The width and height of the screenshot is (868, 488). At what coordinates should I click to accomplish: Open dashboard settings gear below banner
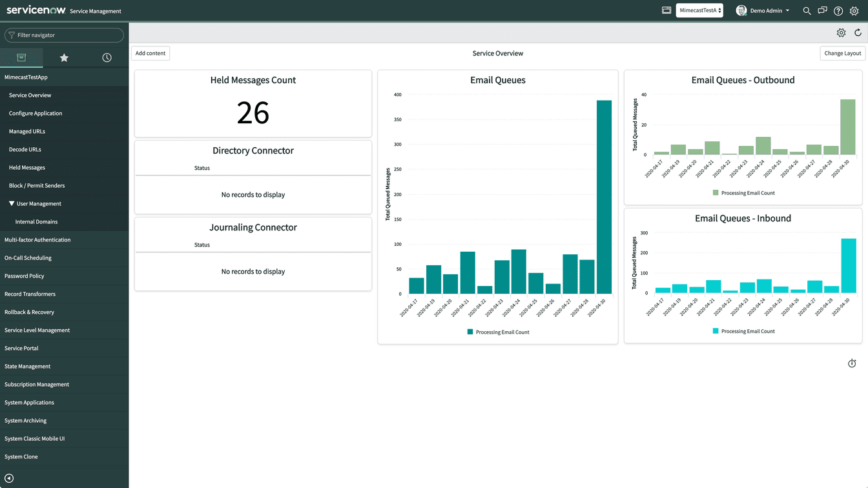tap(841, 33)
